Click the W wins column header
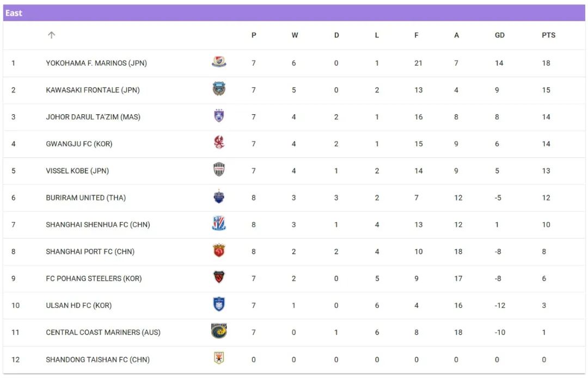This screenshot has width=588, height=378. (x=295, y=35)
